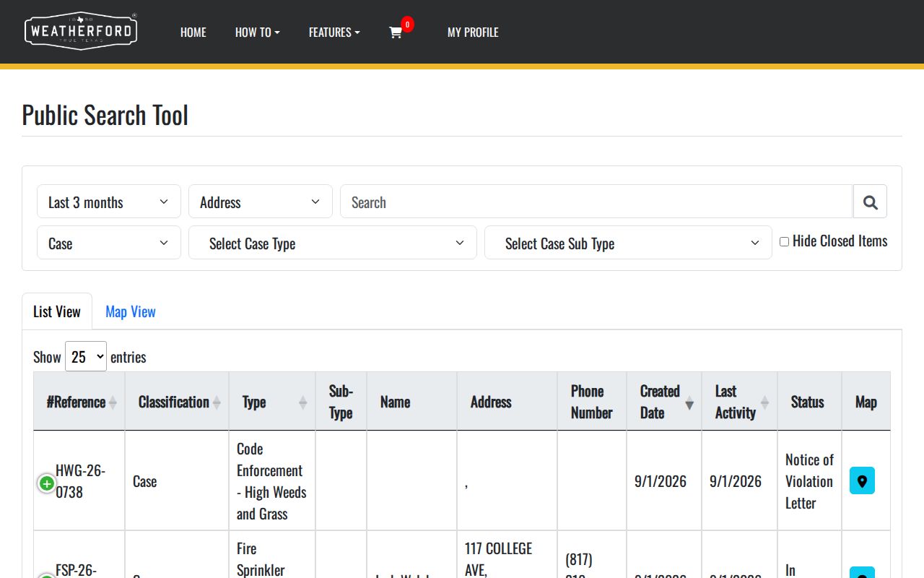
Task: Expand row HWG-26-0738 with green plus
Action: (x=47, y=483)
